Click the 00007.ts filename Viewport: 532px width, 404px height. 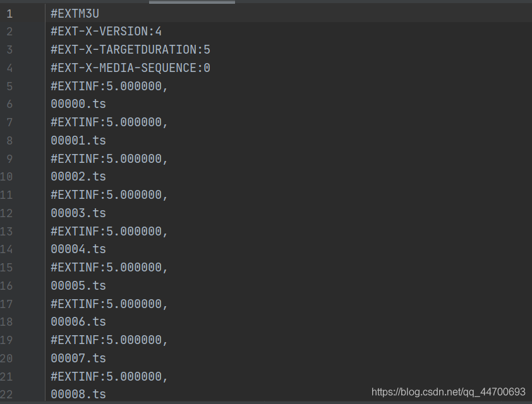point(78,359)
